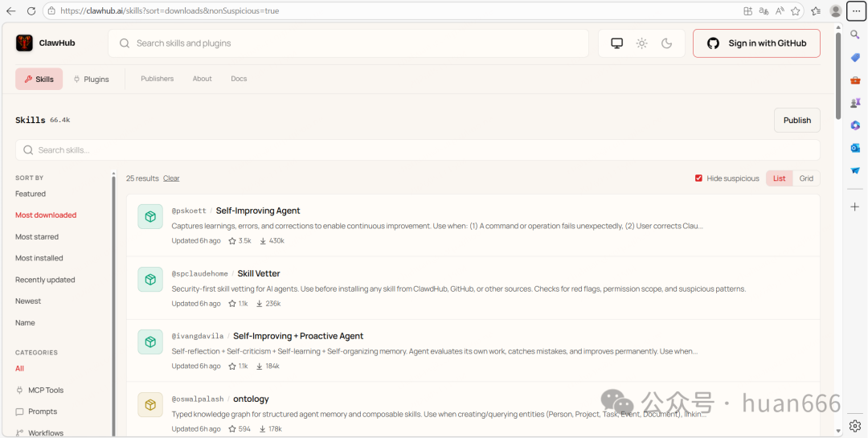Click the sidebar filter panel scrollbar
The height and width of the screenshot is (438, 868).
[x=114, y=305]
